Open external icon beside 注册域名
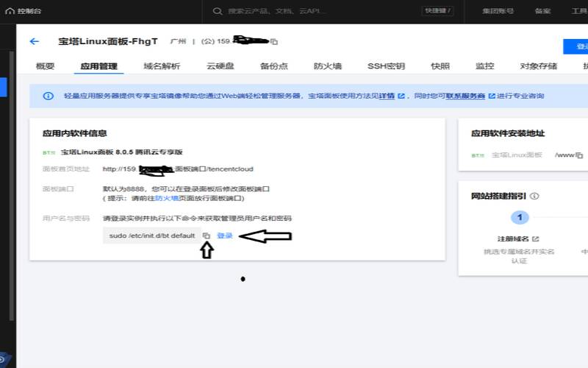Screen dimensions: 588x368 click(536, 238)
